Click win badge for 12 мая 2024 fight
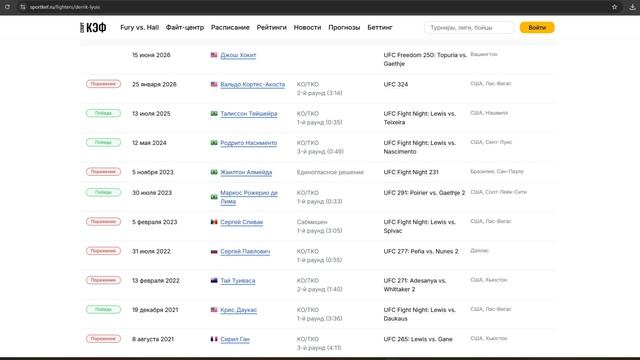Image resolution: width=640 pixels, height=360 pixels. click(x=103, y=142)
